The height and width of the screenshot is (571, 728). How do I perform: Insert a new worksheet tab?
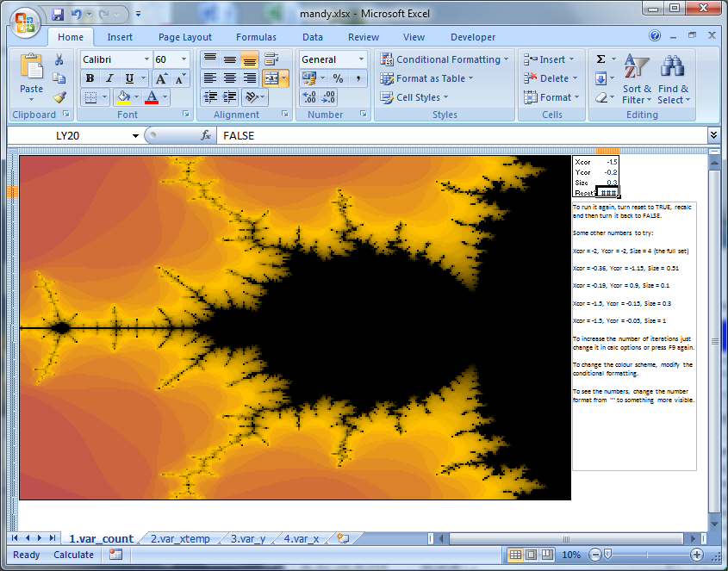(343, 538)
